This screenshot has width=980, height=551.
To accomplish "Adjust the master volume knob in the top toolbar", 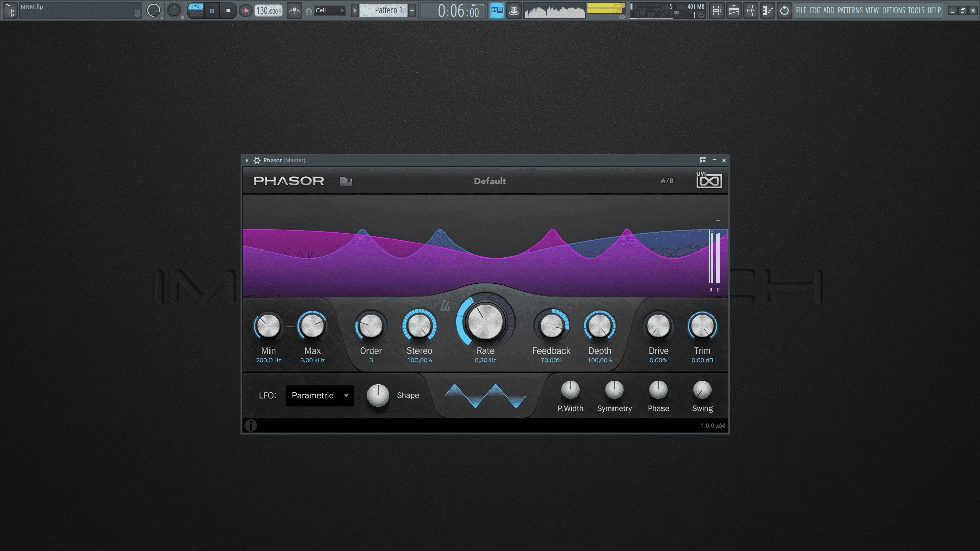I will [x=154, y=10].
